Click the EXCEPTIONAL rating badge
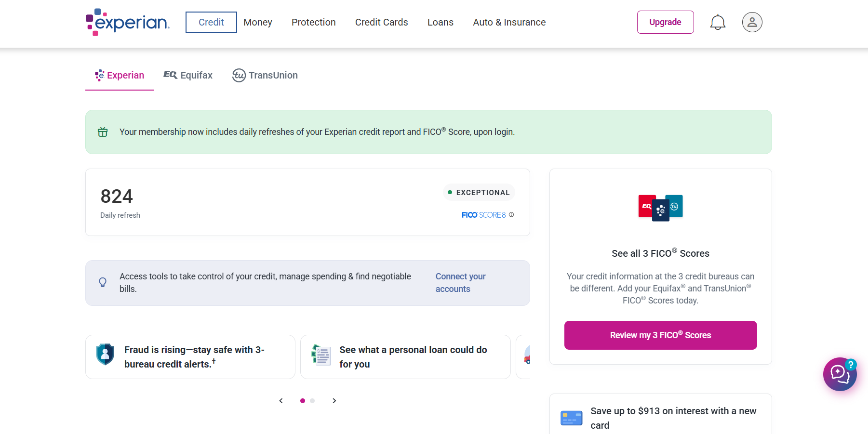This screenshot has width=868, height=434. pyautogui.click(x=479, y=193)
